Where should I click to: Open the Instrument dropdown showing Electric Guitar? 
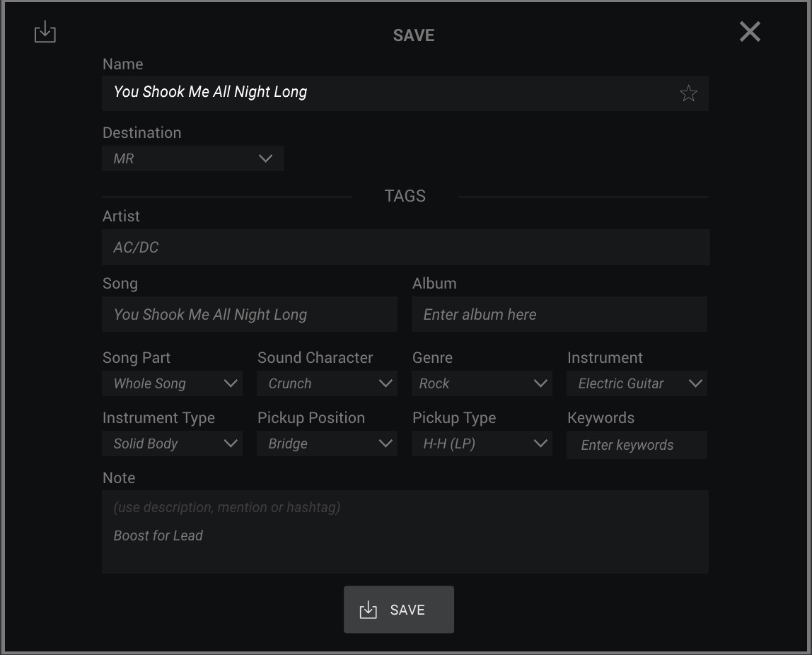pyautogui.click(x=637, y=383)
